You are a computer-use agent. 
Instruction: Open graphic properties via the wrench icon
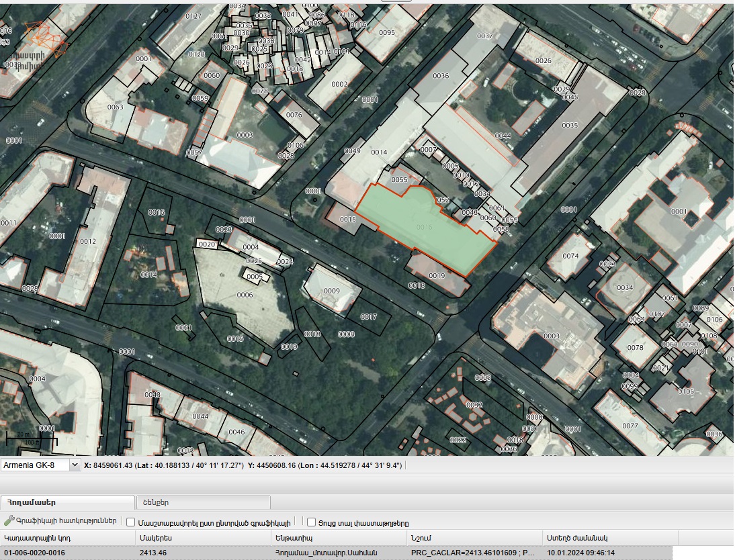(9, 521)
